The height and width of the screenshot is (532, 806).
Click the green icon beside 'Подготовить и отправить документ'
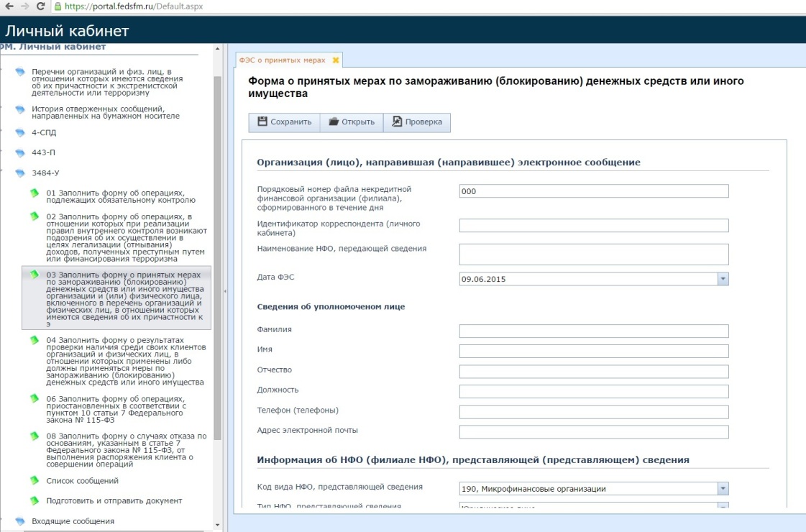(x=35, y=500)
